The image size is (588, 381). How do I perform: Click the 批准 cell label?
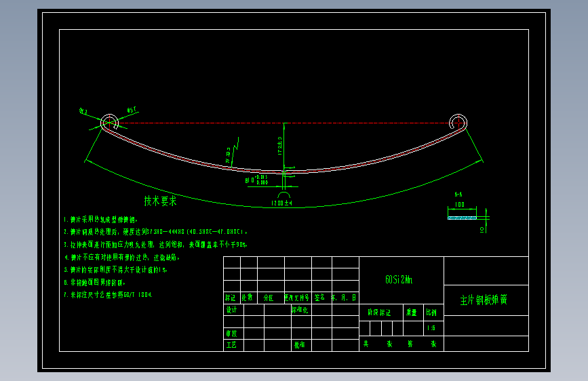coord(299,345)
